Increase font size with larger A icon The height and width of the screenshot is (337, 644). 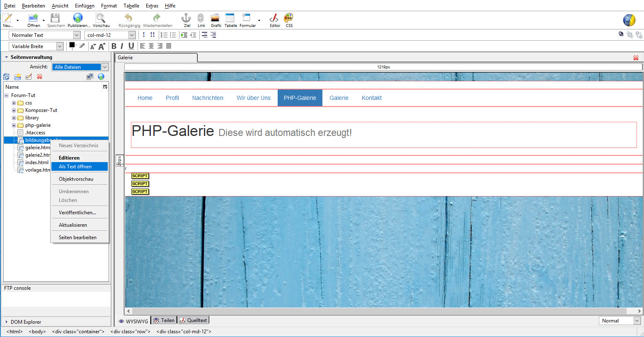click(102, 46)
